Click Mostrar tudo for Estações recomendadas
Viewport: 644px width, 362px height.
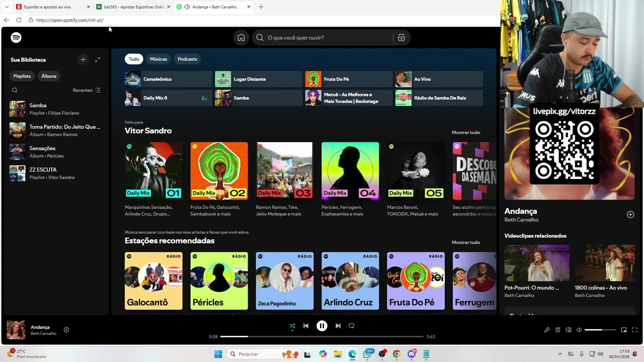pos(466,242)
